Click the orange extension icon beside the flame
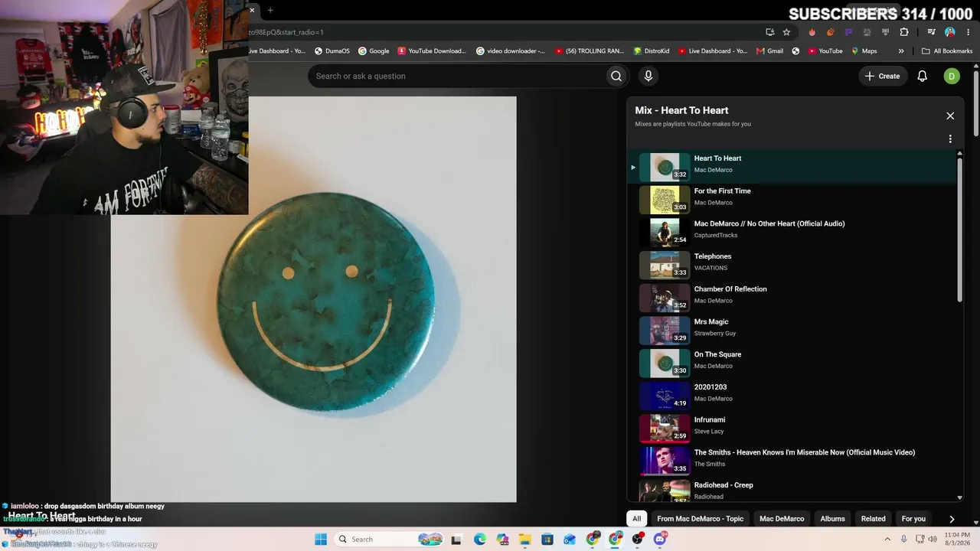The width and height of the screenshot is (980, 551). pyautogui.click(x=830, y=32)
